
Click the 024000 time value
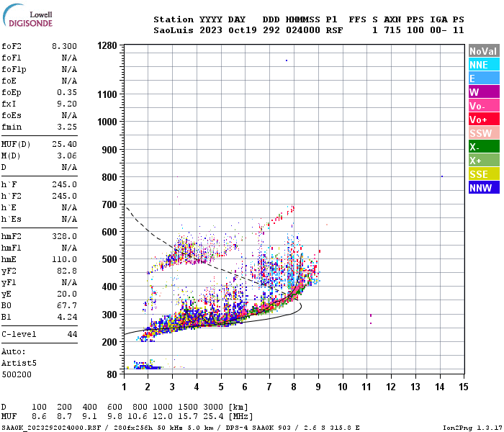pyautogui.click(x=303, y=30)
